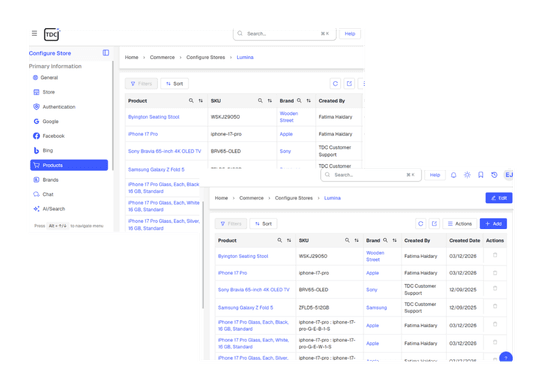Sort Product column in back window table
The image size is (540, 384).
click(x=201, y=101)
